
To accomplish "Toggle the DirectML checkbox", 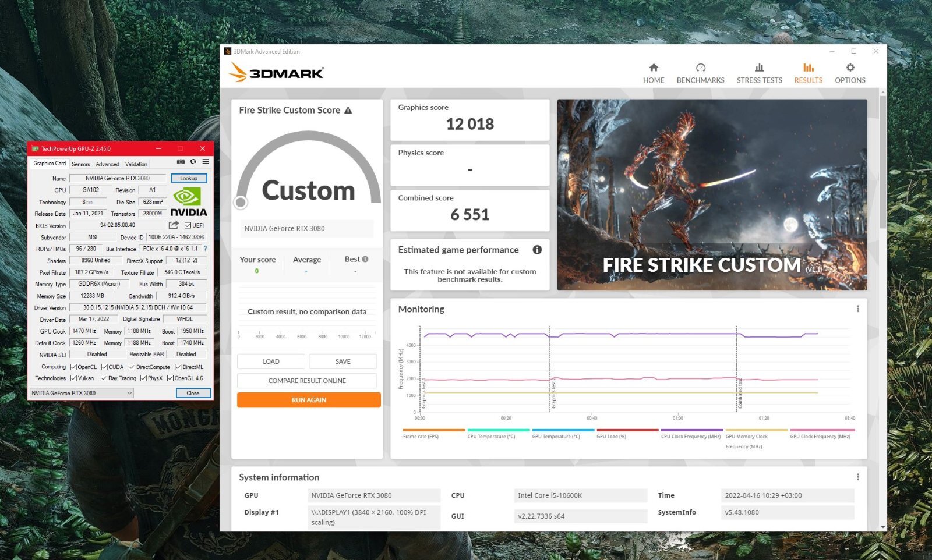I will click(178, 367).
